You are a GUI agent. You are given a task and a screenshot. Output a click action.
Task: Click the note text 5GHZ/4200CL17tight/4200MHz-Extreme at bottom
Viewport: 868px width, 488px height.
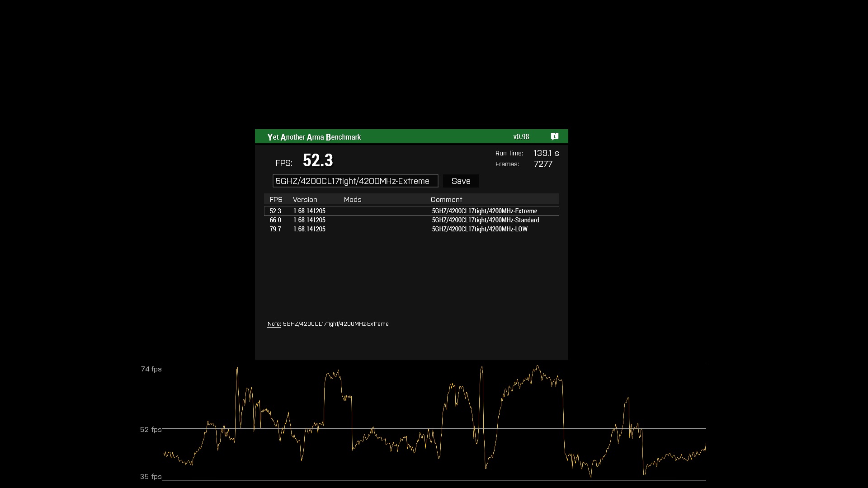(x=335, y=324)
